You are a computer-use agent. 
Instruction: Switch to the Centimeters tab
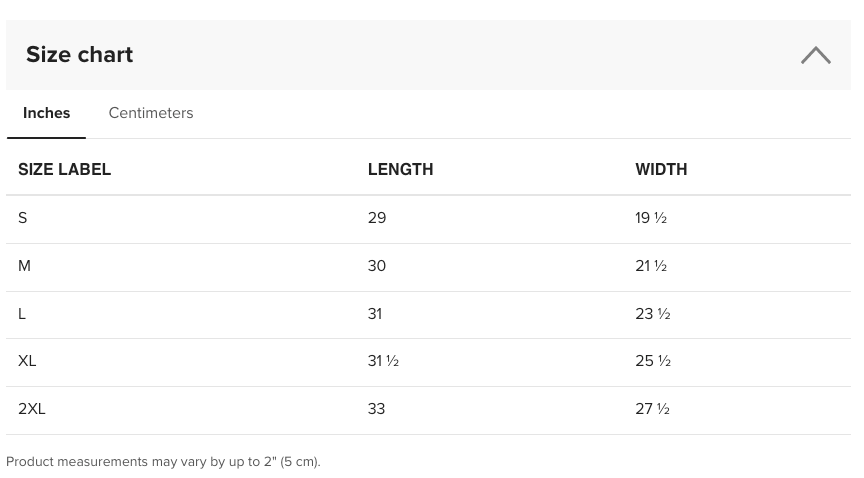click(151, 113)
